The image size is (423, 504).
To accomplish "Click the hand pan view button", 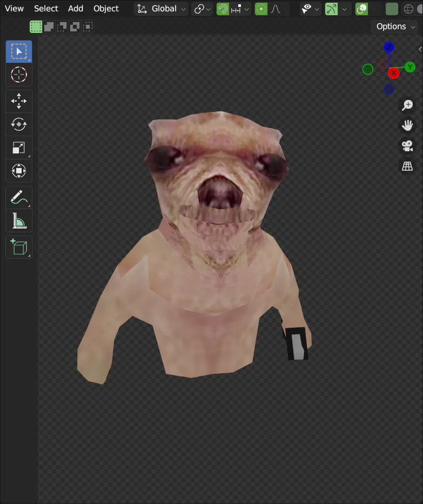I will (x=407, y=125).
